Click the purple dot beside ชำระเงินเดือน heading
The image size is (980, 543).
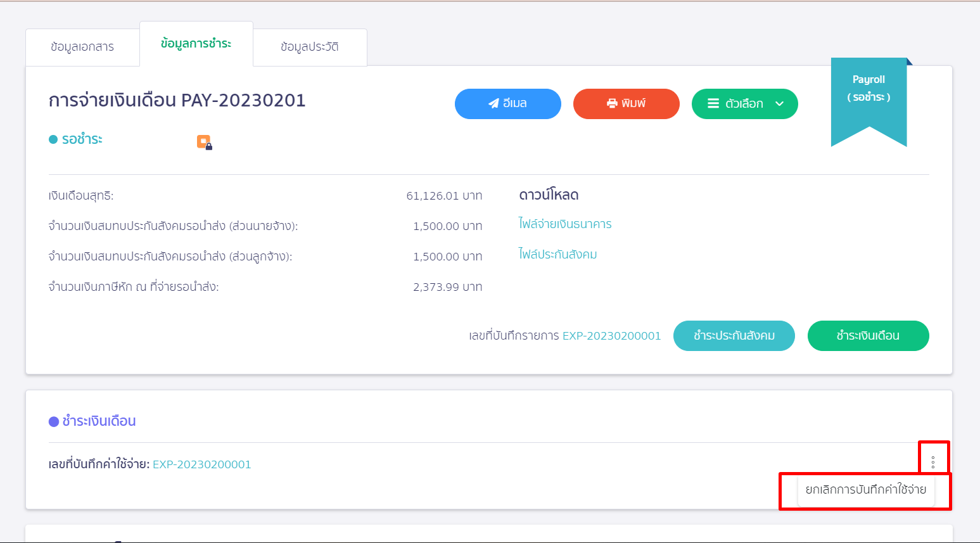coord(54,420)
